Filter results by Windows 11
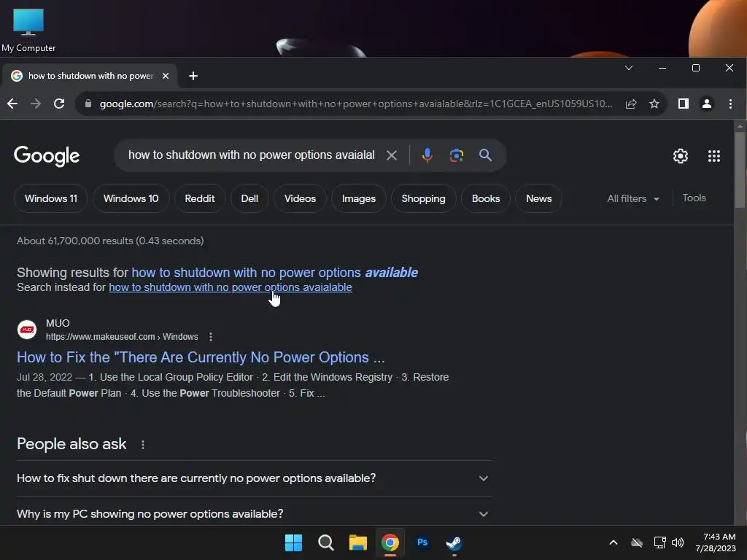The height and width of the screenshot is (560, 747). click(51, 198)
